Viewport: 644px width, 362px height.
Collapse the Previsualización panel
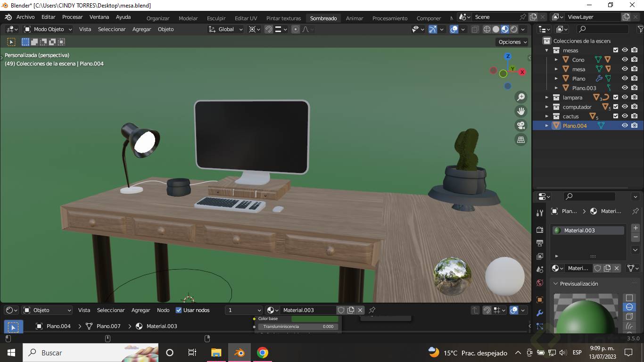[x=556, y=284]
